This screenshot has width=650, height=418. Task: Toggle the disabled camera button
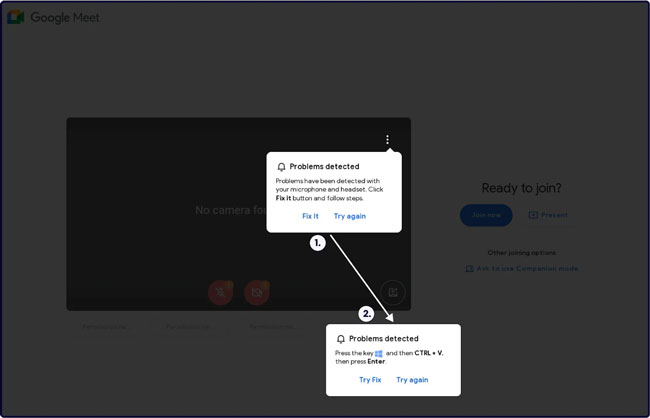(257, 292)
